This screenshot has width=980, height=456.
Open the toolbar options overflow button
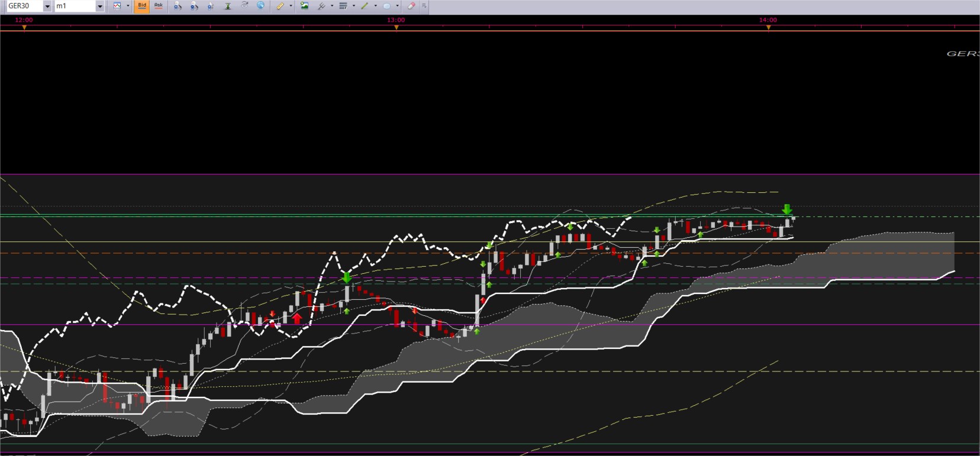tap(424, 6)
